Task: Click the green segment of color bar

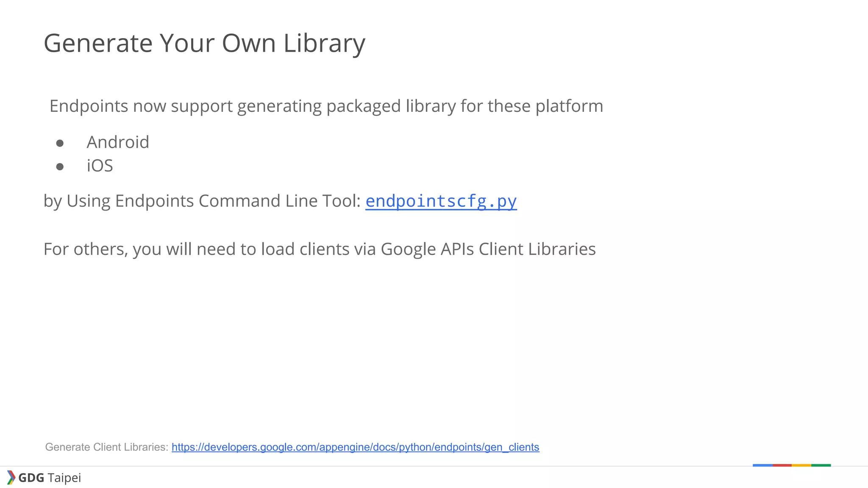Action: (x=821, y=465)
